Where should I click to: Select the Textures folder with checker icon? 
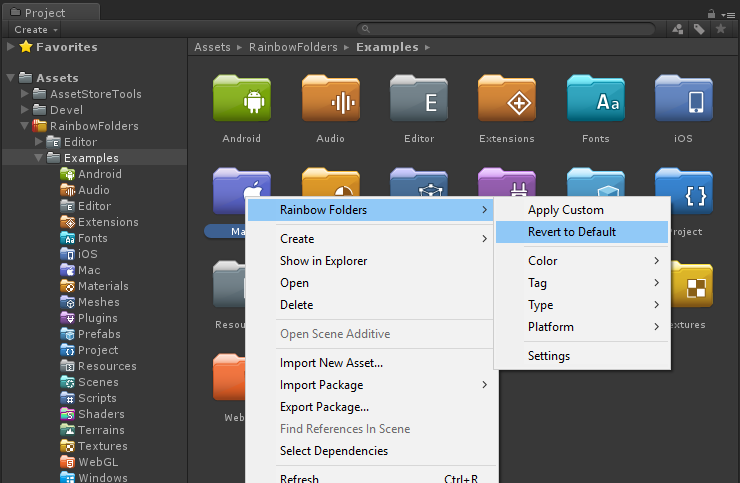tap(692, 284)
